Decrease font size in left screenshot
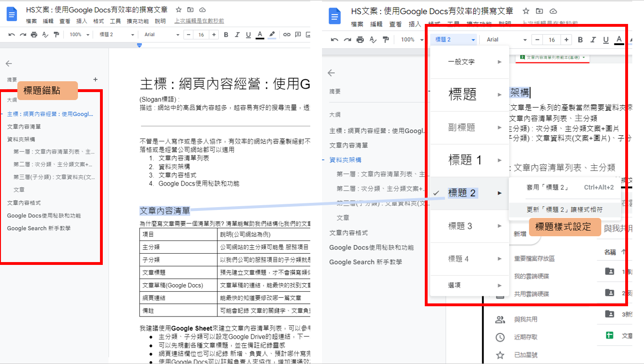644x364 pixels. coord(188,35)
